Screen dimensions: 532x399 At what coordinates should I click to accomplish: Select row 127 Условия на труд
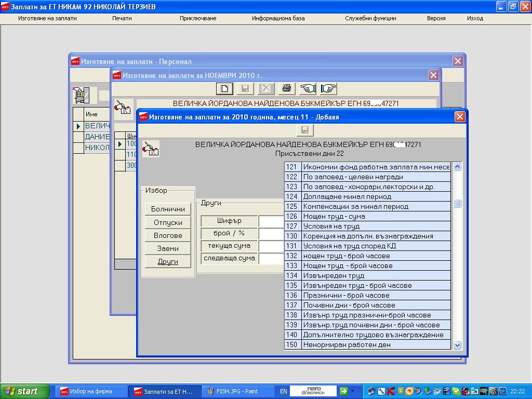pyautogui.click(x=367, y=226)
